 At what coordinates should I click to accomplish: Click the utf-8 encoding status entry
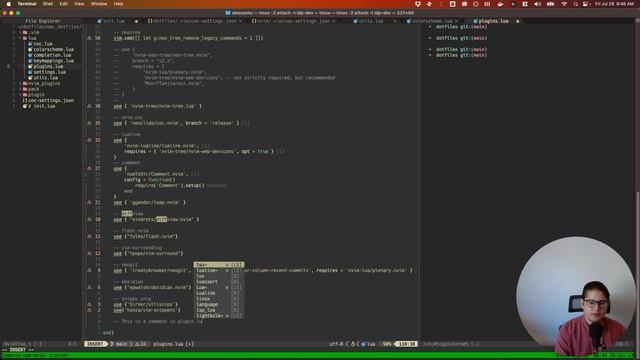tap(337, 344)
